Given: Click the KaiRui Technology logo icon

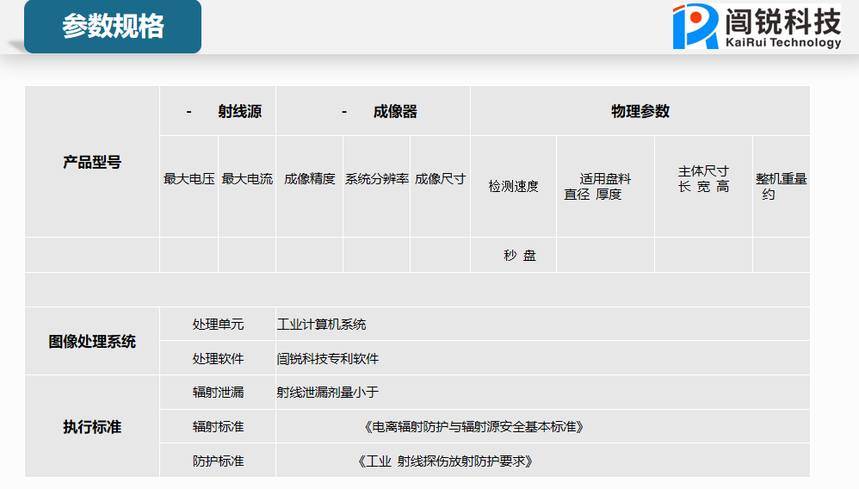Looking at the screenshot, I should pos(695,26).
